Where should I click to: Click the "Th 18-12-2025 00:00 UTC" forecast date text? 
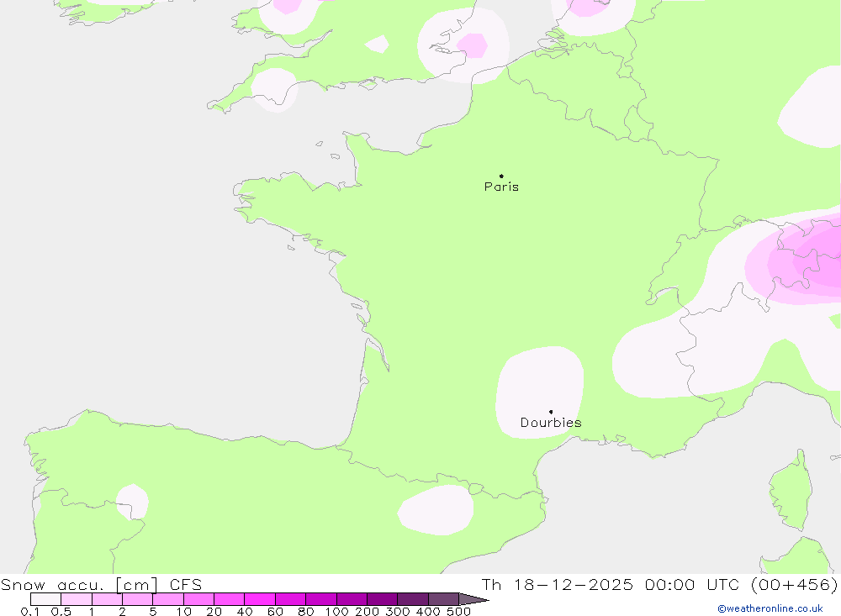click(x=611, y=584)
